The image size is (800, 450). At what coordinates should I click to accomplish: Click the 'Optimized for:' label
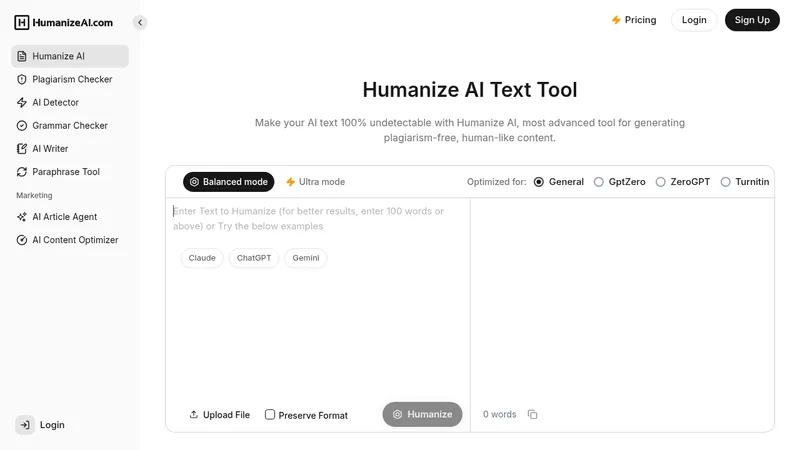coord(496,182)
